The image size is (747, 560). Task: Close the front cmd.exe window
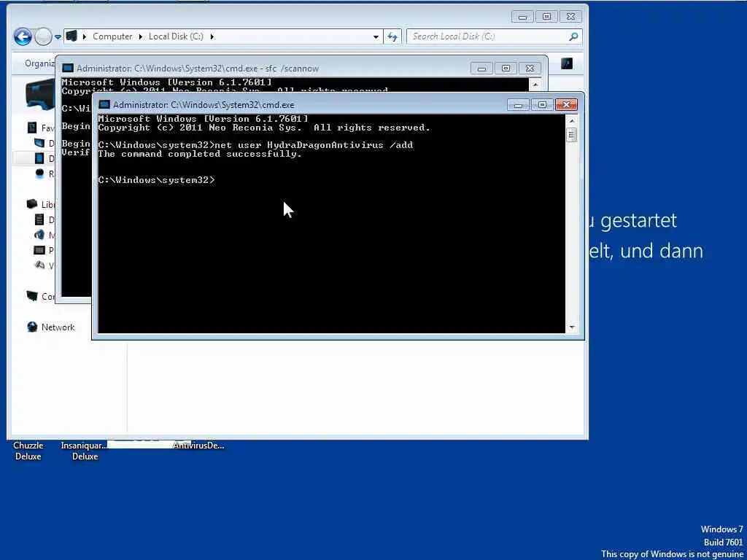tap(566, 105)
